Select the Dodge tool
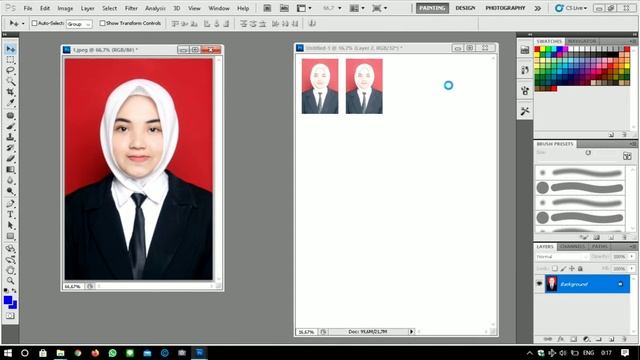This screenshot has height=360, width=640. [x=10, y=191]
